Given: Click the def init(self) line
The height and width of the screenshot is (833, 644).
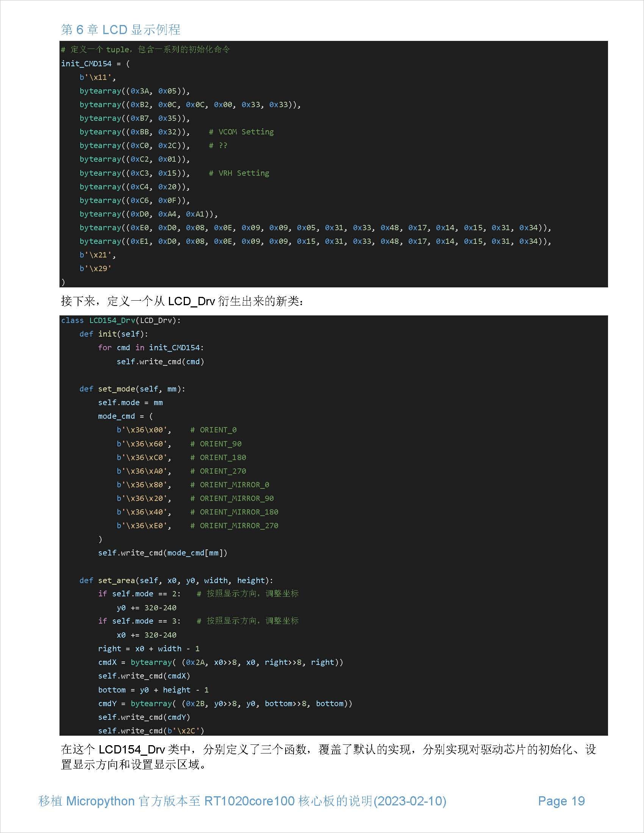Looking at the screenshot, I should tap(123, 334).
